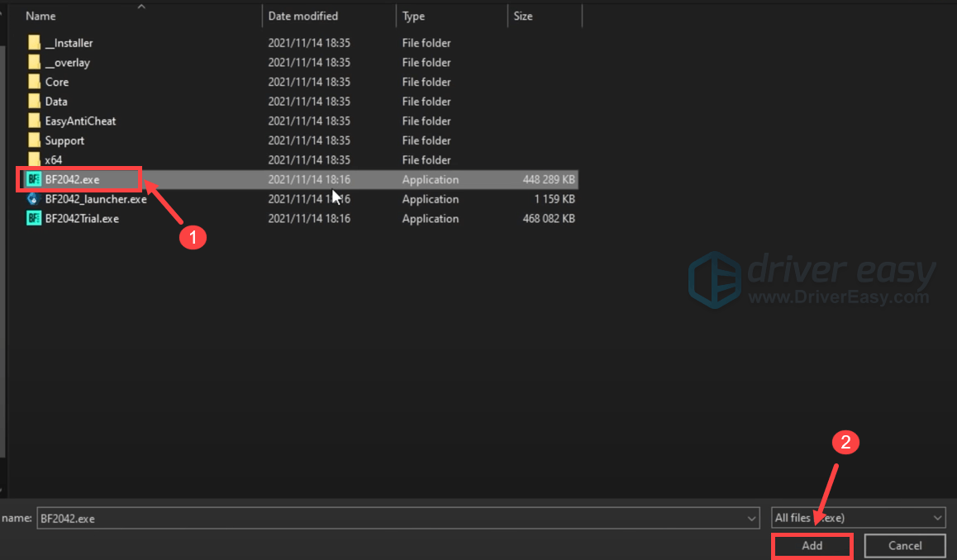The width and height of the screenshot is (957, 560).
Task: Select the EasyAntiCheat folder name
Action: pyautogui.click(x=80, y=121)
